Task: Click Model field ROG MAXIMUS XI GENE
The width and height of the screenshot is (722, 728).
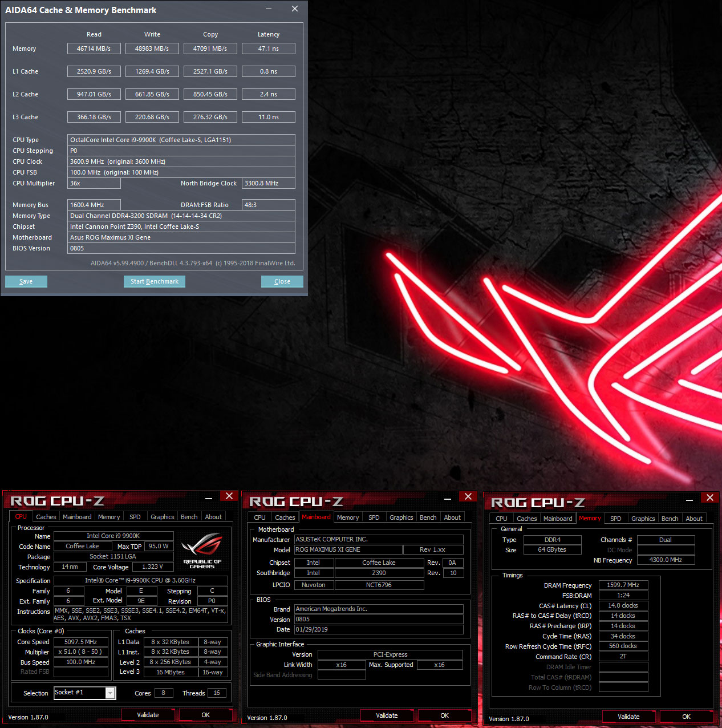Action: click(x=348, y=549)
